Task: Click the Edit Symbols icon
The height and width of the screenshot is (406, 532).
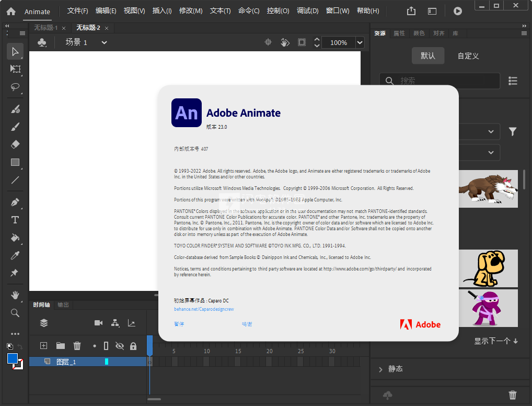Action: [x=42, y=42]
